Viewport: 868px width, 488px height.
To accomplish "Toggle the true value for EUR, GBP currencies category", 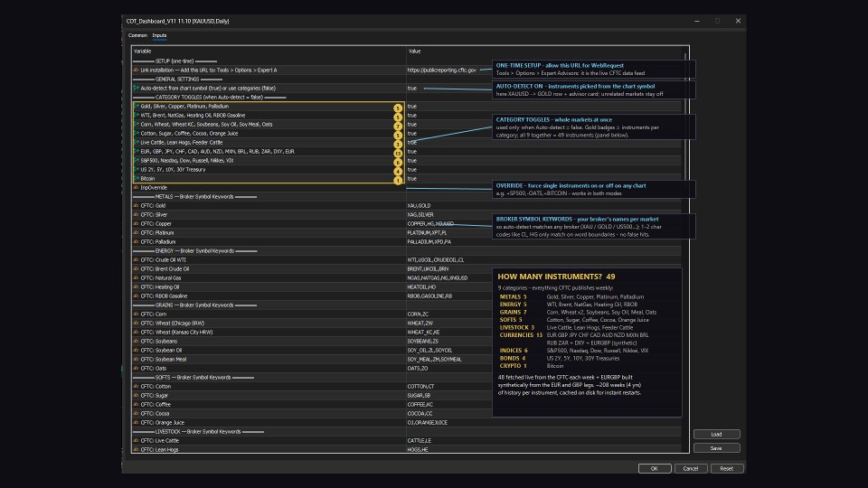I will tap(412, 151).
